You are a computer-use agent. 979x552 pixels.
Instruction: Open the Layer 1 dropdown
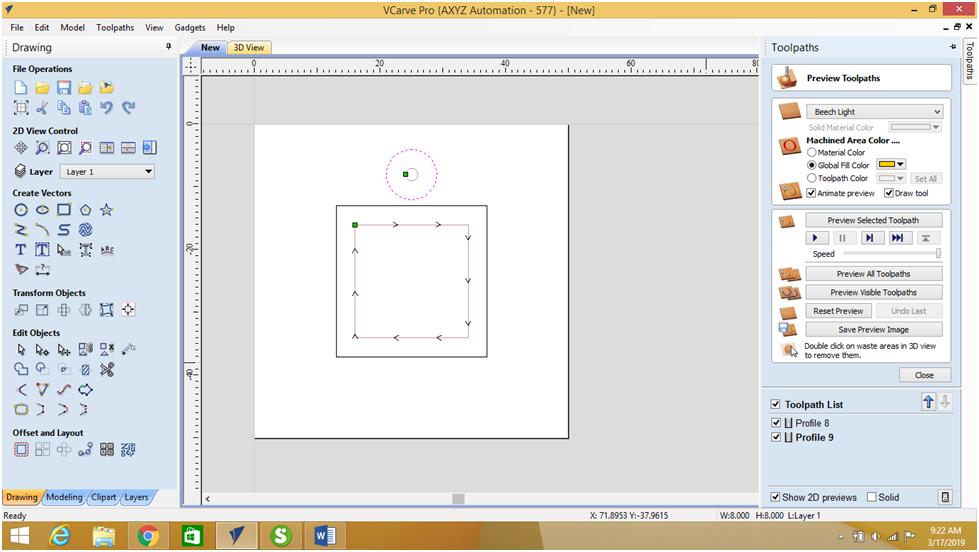(107, 172)
